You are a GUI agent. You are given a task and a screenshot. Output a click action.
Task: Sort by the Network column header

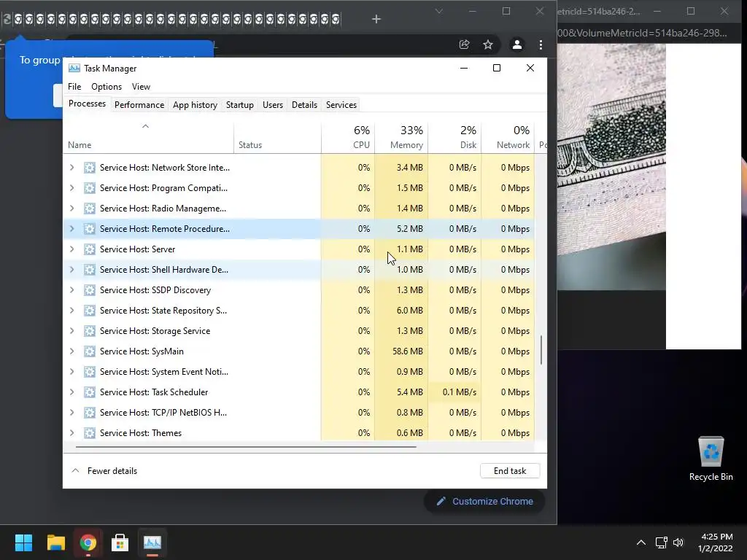point(508,137)
